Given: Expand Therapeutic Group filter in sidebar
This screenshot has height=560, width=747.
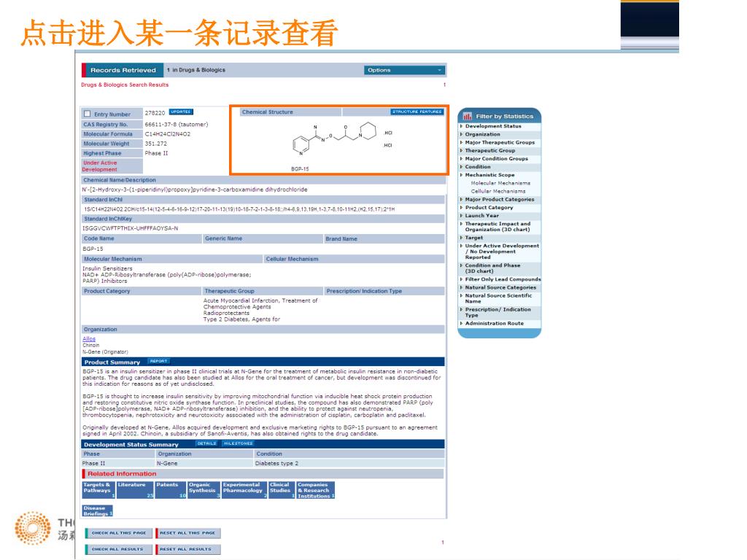Looking at the screenshot, I should 490,150.
